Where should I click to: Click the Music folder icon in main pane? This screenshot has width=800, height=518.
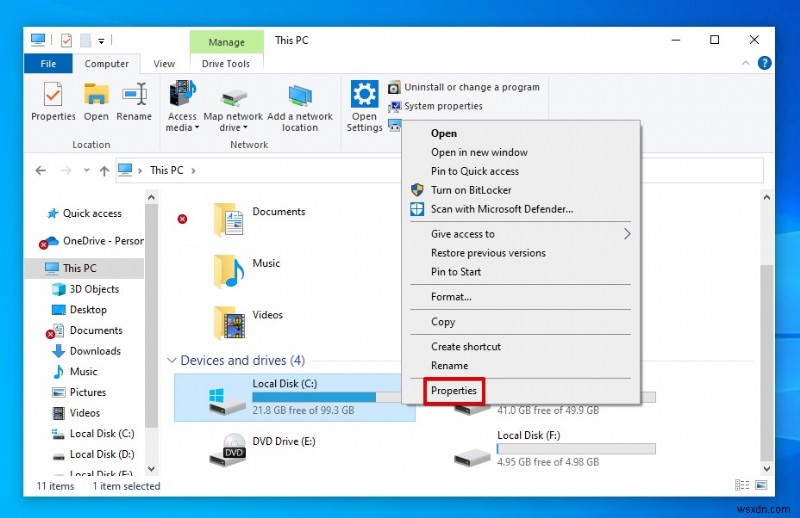[229, 272]
